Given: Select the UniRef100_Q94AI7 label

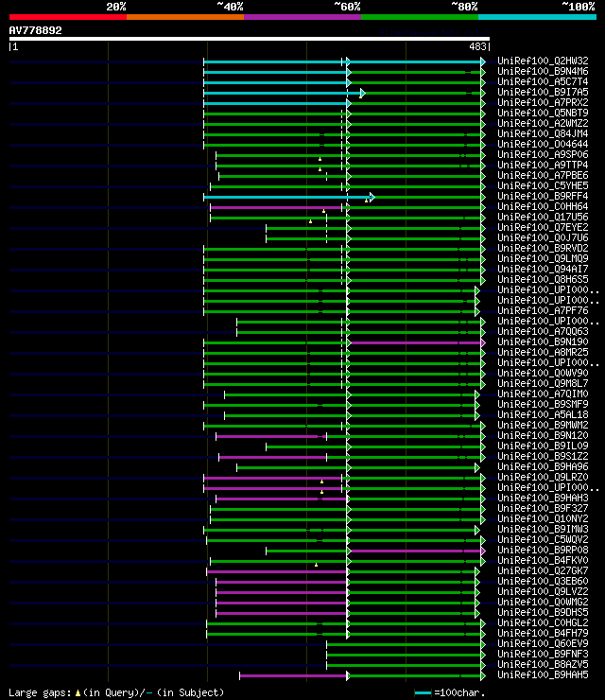Looking at the screenshot, I should click(543, 270).
